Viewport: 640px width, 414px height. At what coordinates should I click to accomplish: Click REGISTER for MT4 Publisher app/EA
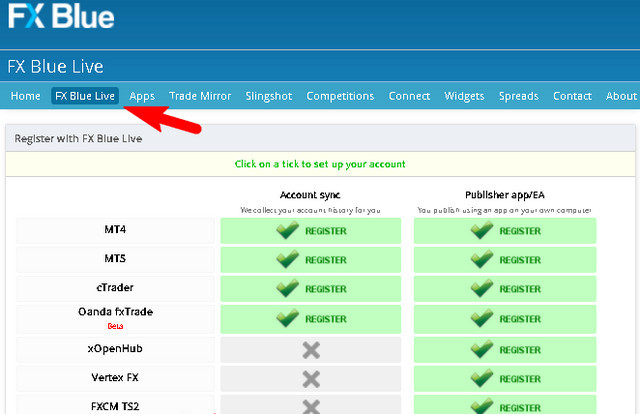click(x=520, y=231)
